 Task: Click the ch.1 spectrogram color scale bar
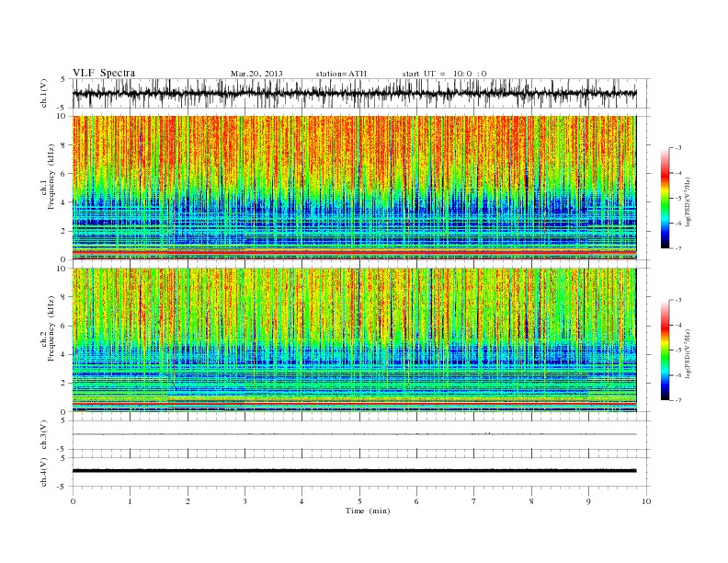[665, 198]
